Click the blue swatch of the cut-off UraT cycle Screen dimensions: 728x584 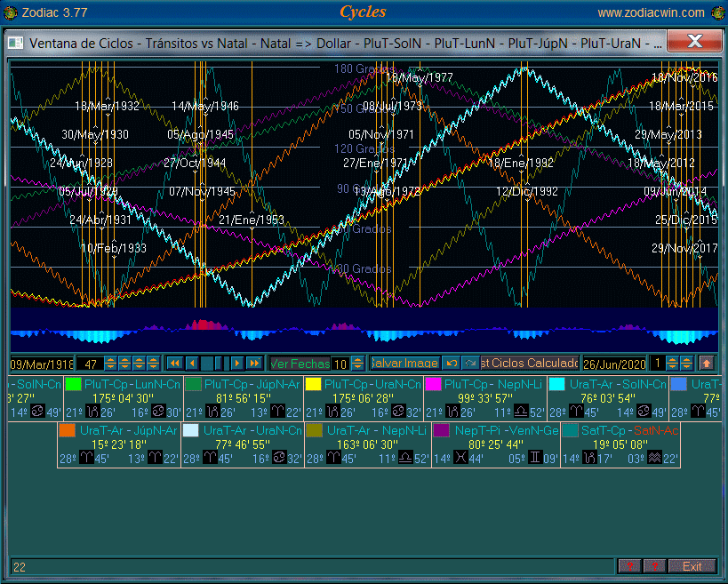tap(679, 384)
